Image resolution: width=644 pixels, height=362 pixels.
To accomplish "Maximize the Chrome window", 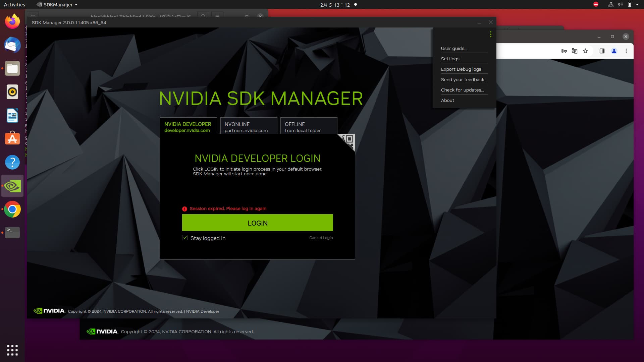I will (612, 37).
